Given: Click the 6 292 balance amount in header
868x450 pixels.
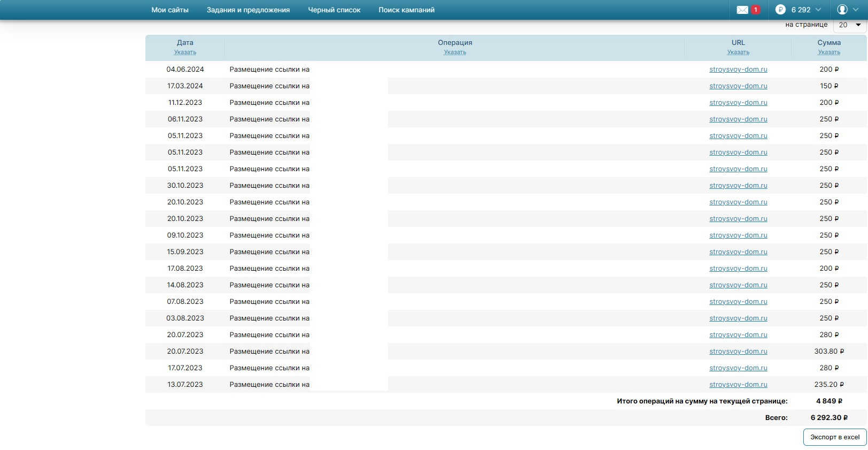Looking at the screenshot, I should tap(801, 10).
